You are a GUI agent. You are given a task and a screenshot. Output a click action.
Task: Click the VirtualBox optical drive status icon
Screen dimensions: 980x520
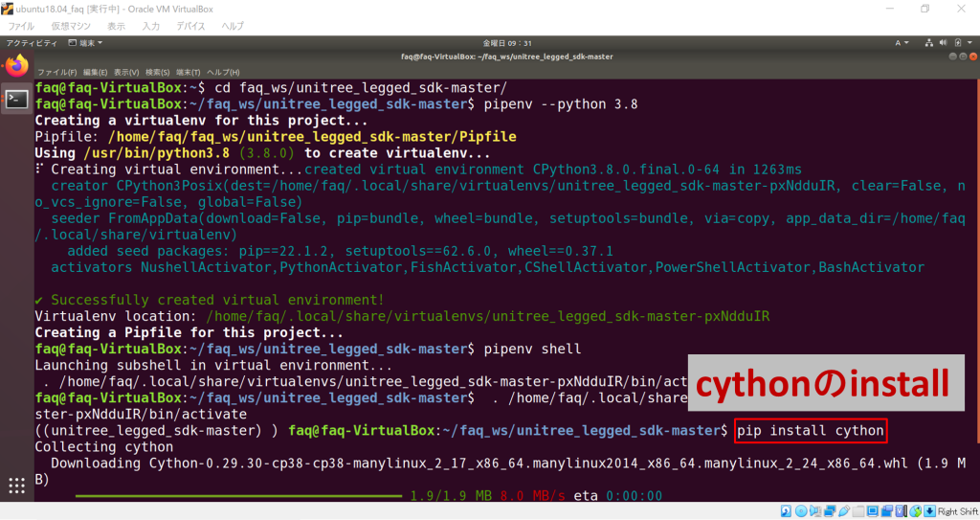[801, 511]
